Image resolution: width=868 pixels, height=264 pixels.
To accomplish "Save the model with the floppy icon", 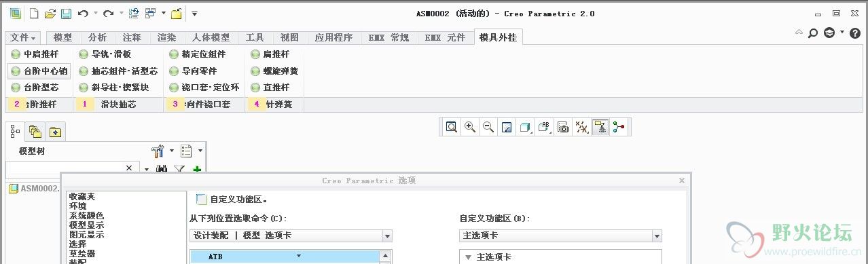I will click(66, 13).
